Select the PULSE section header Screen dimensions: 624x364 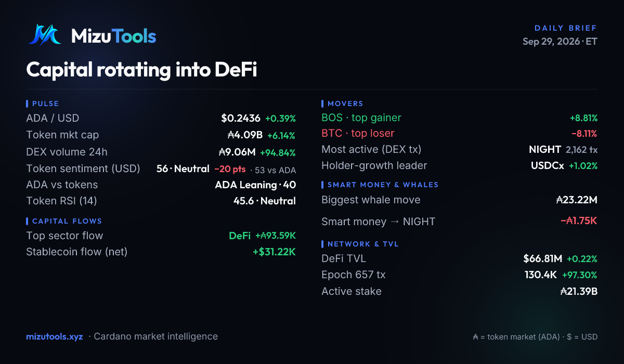(45, 103)
